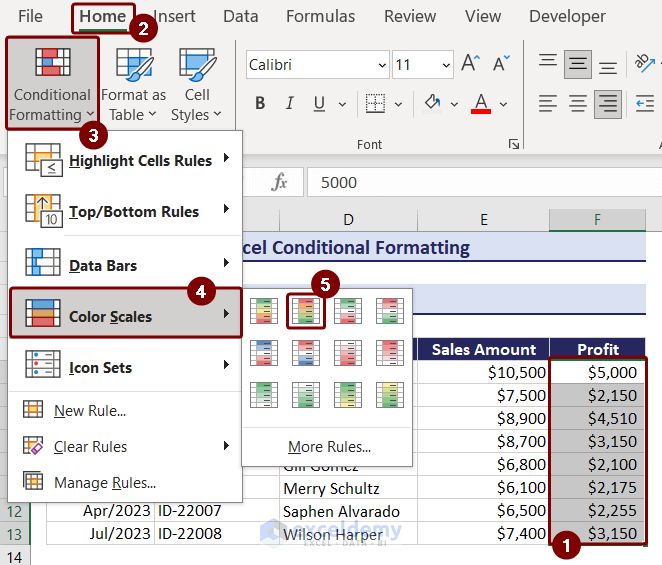The height and width of the screenshot is (565, 662).
Task: Click cell with profit $4,510
Action: pos(598,418)
